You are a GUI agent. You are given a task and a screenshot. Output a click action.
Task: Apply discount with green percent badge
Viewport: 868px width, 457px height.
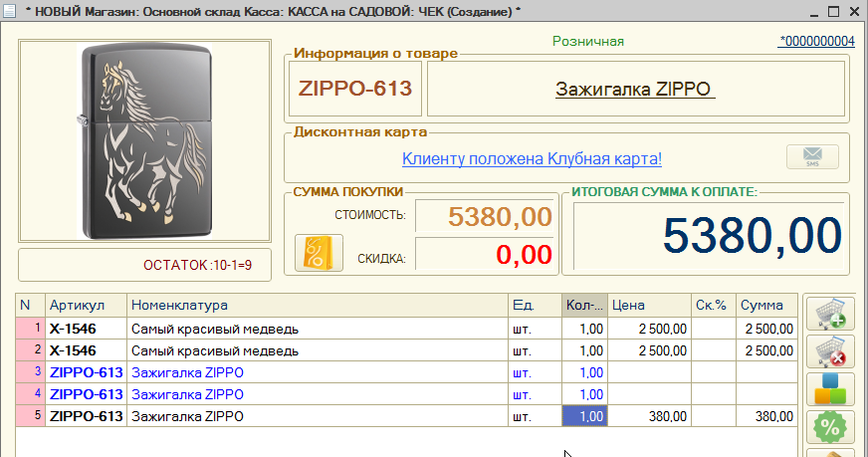tap(830, 426)
